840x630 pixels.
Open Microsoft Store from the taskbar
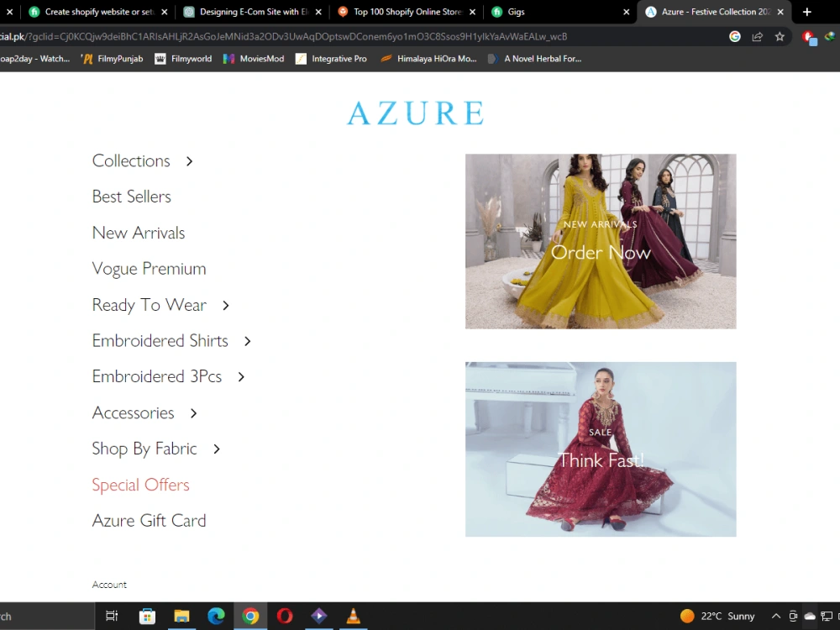(x=147, y=616)
